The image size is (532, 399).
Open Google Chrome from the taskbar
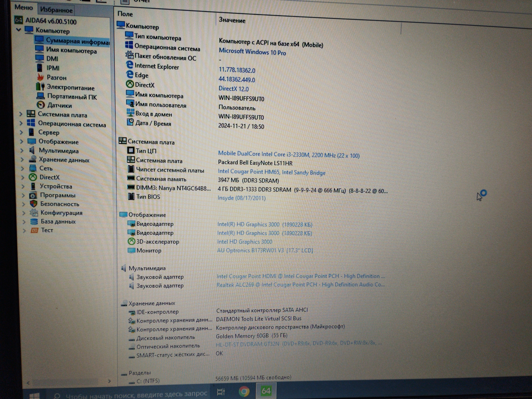(244, 391)
